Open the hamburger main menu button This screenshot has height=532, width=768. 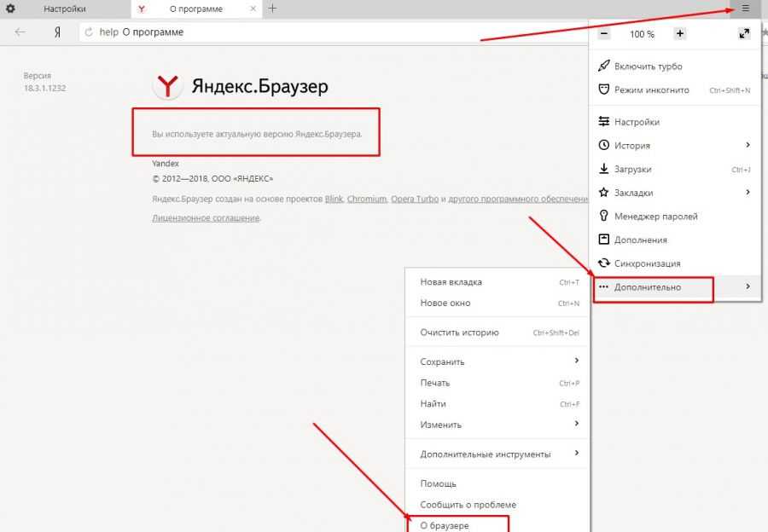coord(745,9)
